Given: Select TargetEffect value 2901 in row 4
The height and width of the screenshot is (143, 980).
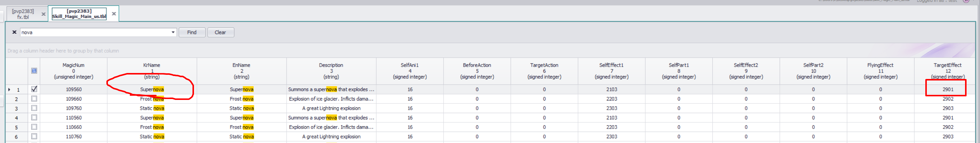Looking at the screenshot, I should [948, 118].
